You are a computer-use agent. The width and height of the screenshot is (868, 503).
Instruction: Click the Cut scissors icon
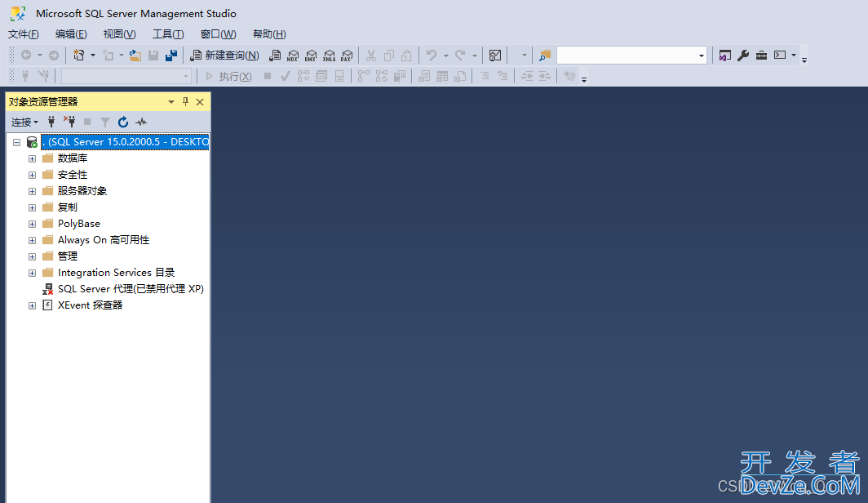tap(371, 56)
